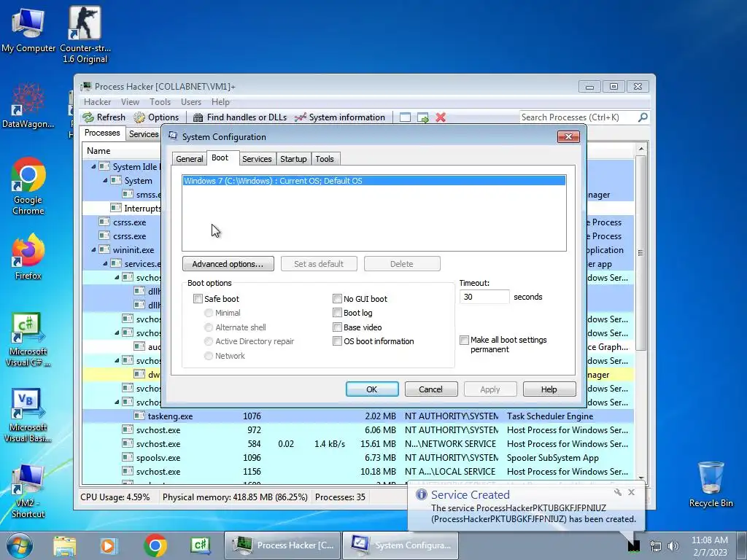Launch Firefox desktop icon
Image resolution: width=747 pixels, height=560 pixels.
[x=28, y=257]
